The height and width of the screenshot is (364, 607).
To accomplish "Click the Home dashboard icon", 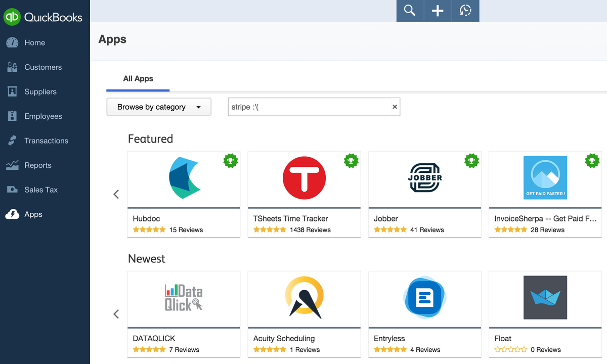I will click(12, 42).
